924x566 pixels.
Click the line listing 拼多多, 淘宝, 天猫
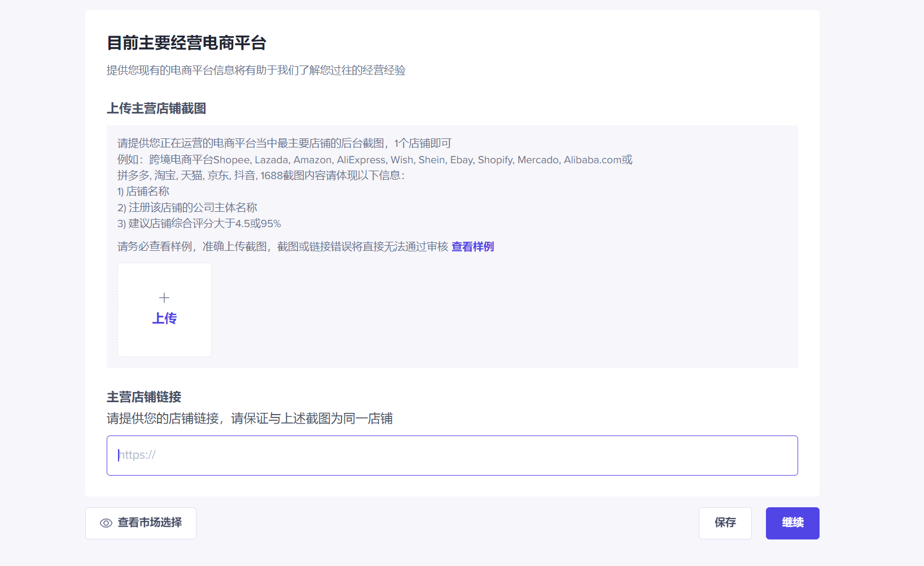point(260,176)
